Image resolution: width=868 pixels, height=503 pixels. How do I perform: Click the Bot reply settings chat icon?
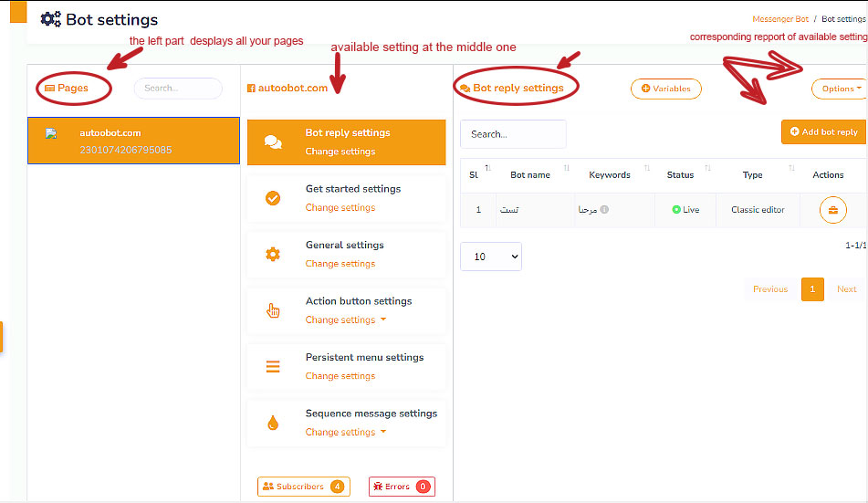pos(272,141)
